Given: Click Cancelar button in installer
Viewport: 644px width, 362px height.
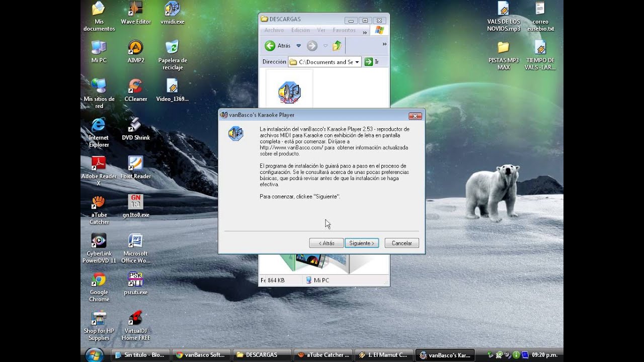Looking at the screenshot, I should (402, 243).
